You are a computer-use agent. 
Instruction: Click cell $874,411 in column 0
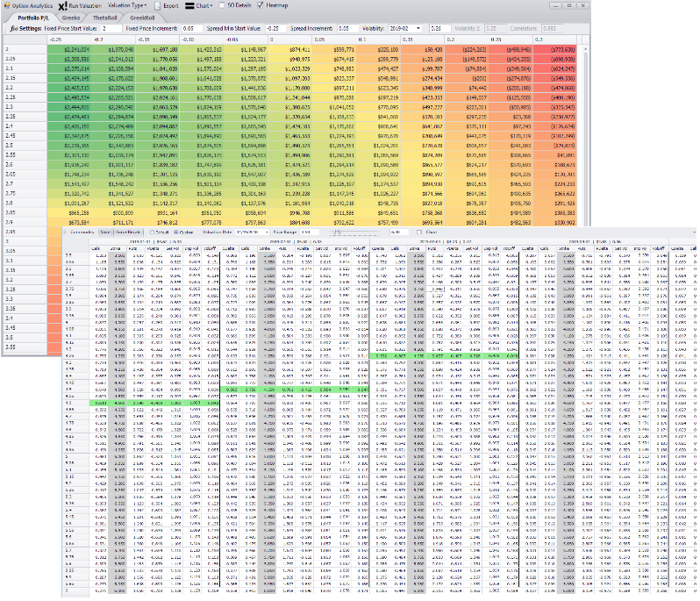click(289, 49)
